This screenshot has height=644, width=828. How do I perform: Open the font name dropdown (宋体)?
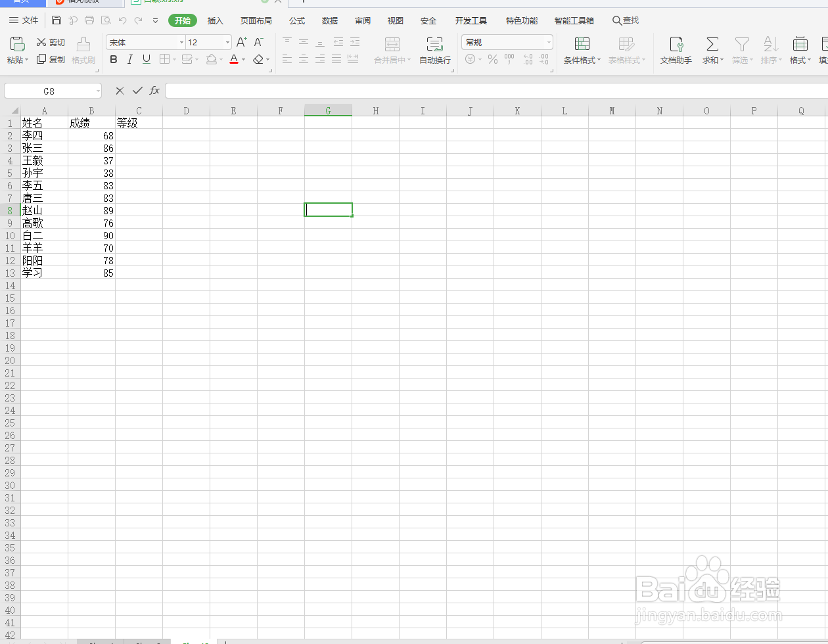tap(182, 42)
